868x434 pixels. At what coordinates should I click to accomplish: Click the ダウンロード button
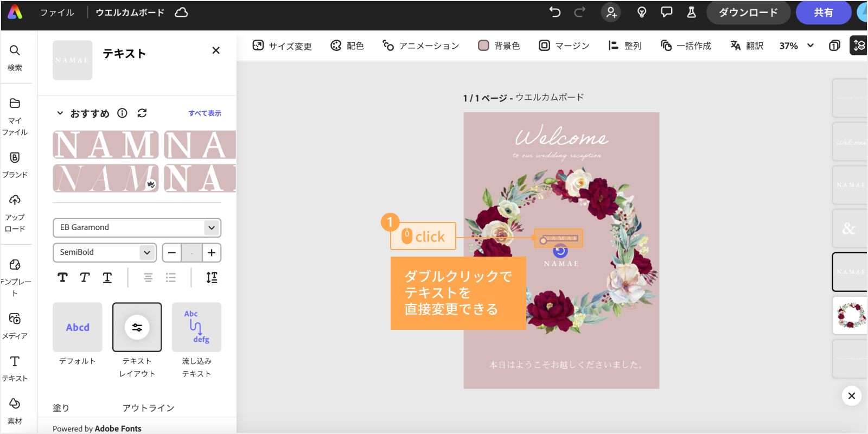point(748,12)
